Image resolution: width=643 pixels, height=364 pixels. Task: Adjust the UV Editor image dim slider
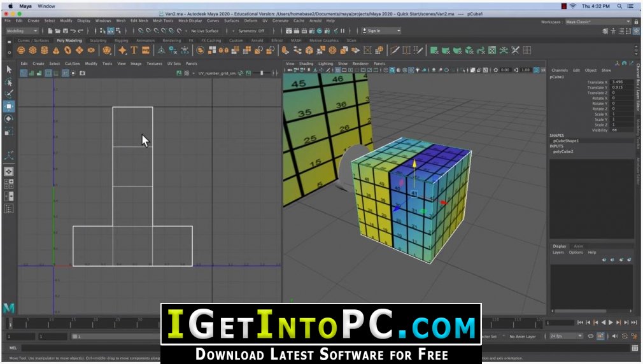[262, 73]
